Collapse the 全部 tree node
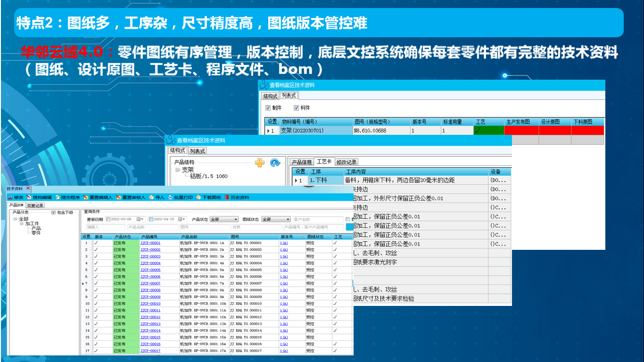 16,219
